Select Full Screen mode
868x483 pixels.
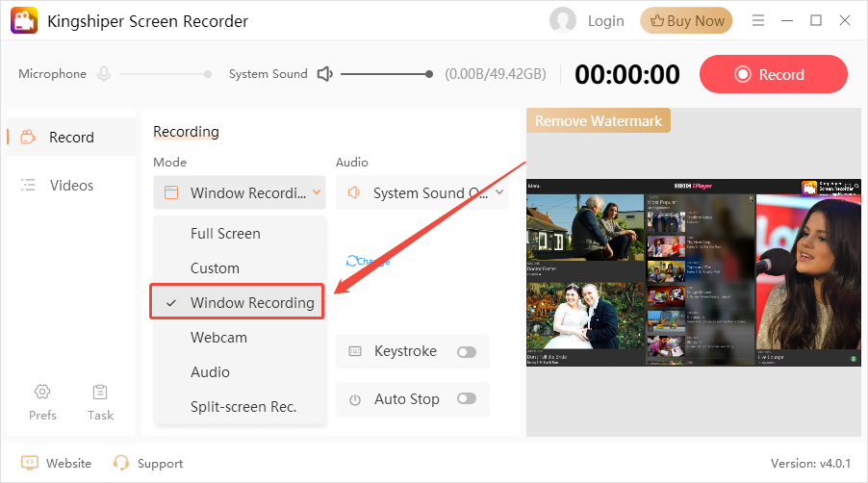click(x=240, y=234)
